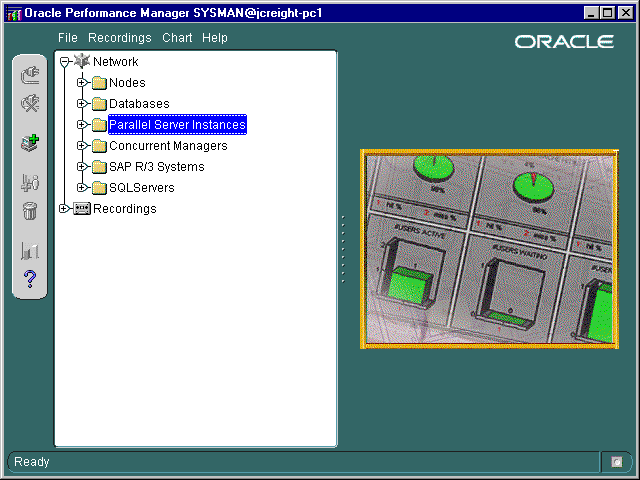Collapse the Network tree node
The width and height of the screenshot is (640, 480).
click(x=65, y=62)
